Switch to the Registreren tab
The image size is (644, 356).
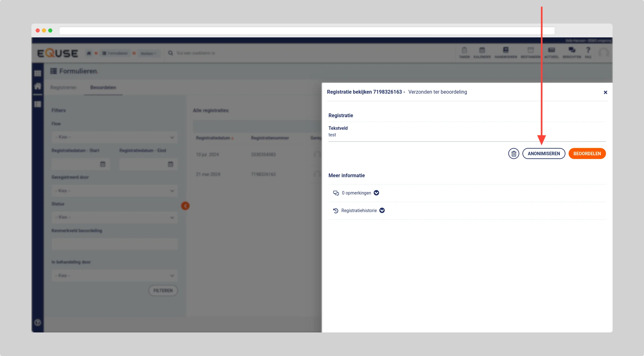(x=63, y=87)
